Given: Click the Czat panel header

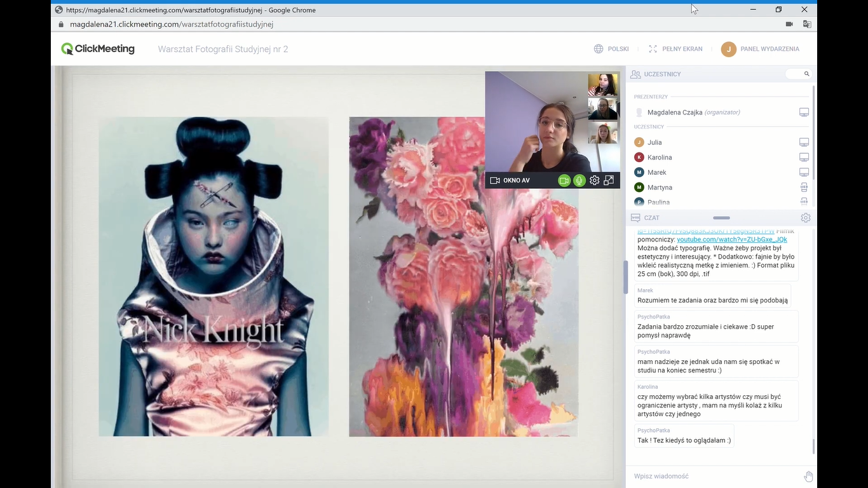Looking at the screenshot, I should [x=651, y=218].
